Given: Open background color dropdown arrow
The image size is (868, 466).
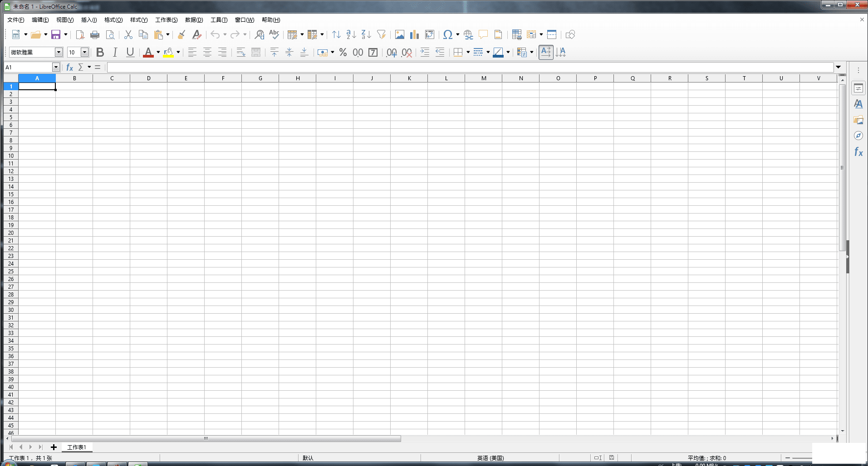Looking at the screenshot, I should pyautogui.click(x=178, y=52).
